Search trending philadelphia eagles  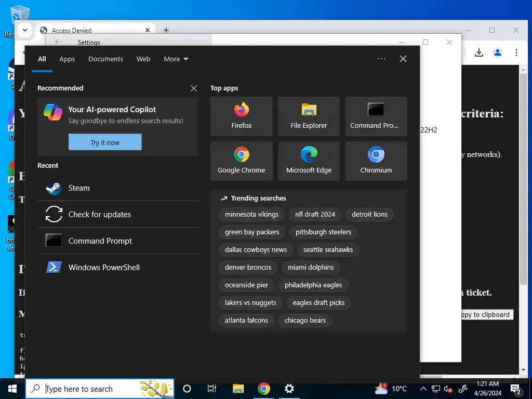(x=313, y=285)
